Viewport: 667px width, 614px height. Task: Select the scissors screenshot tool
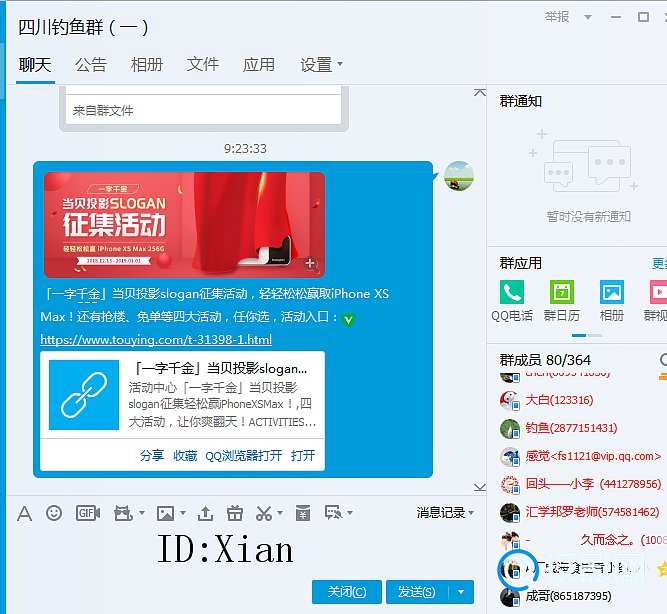[264, 513]
